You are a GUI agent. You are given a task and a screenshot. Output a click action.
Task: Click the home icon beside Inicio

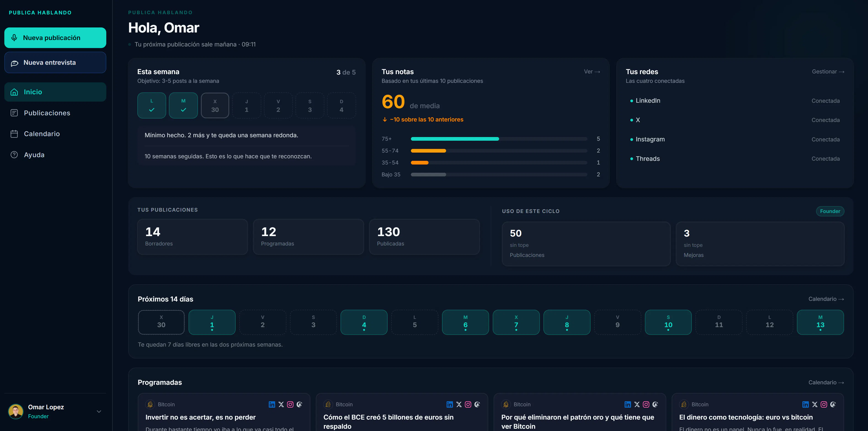[14, 92]
